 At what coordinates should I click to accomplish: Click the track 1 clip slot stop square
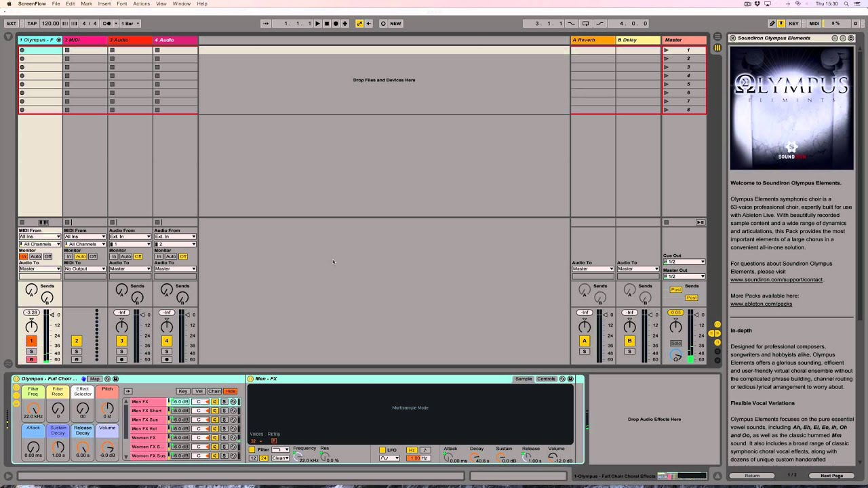(x=22, y=222)
